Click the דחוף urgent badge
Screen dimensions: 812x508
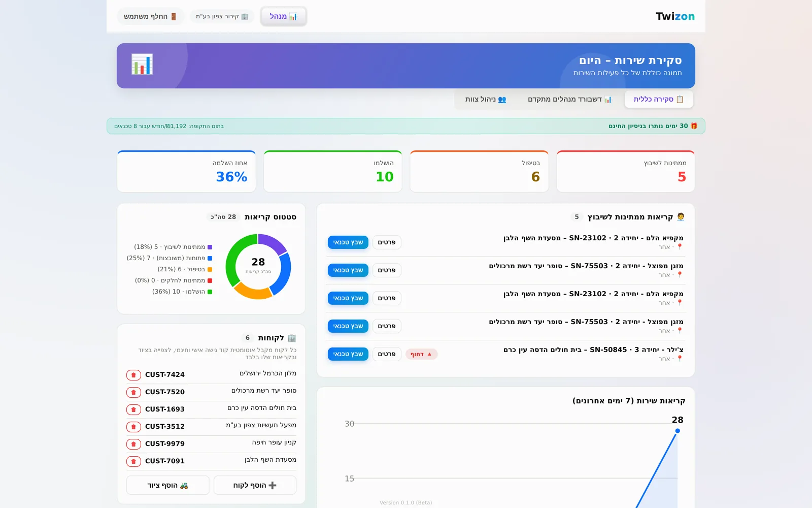click(x=422, y=354)
